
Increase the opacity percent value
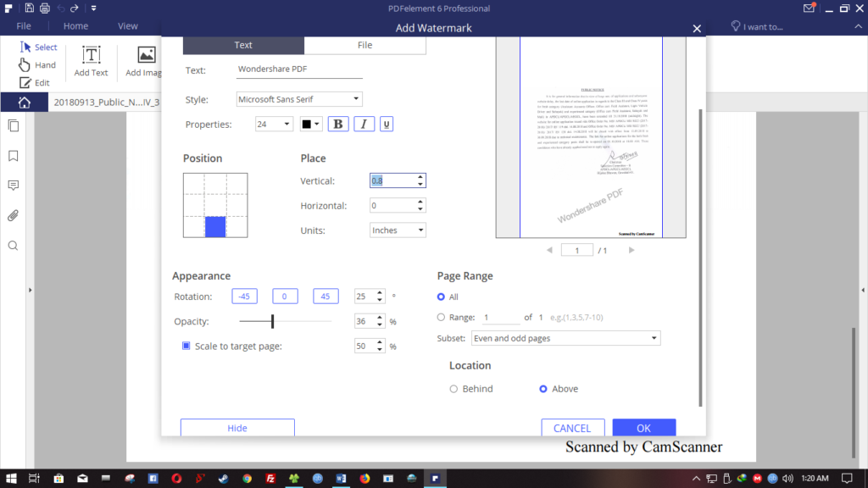(x=380, y=318)
